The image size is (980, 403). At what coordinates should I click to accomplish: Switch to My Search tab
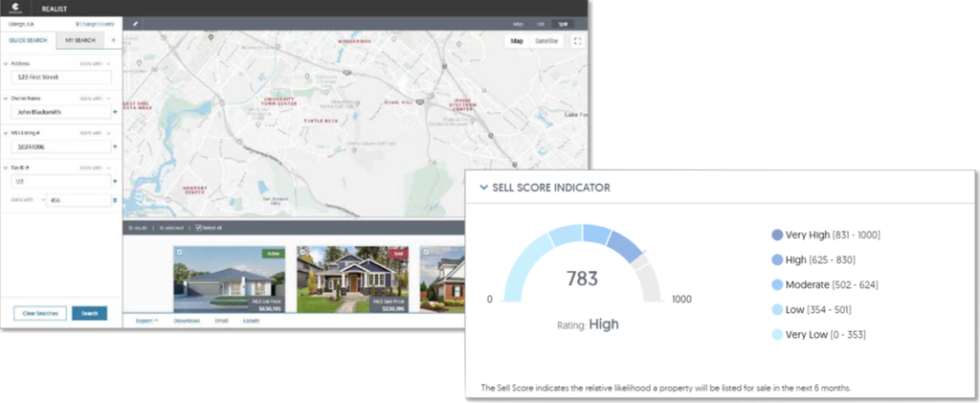80,40
